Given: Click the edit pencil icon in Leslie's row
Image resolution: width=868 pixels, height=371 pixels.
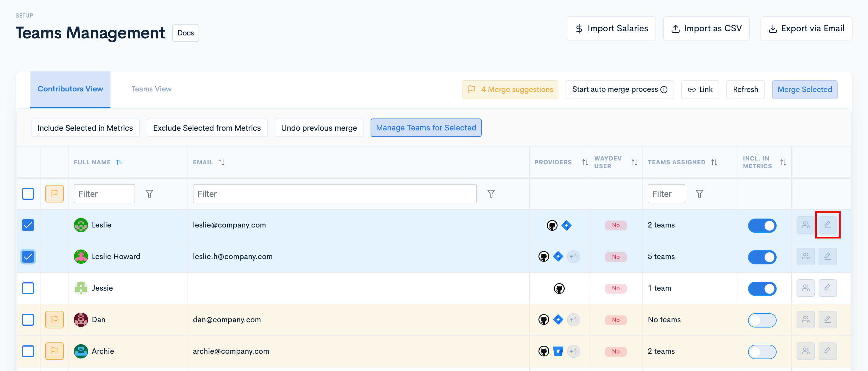Looking at the screenshot, I should tap(827, 225).
